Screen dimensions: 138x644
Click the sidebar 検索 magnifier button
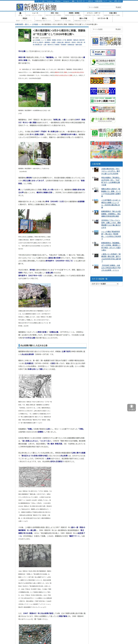[118, 30]
